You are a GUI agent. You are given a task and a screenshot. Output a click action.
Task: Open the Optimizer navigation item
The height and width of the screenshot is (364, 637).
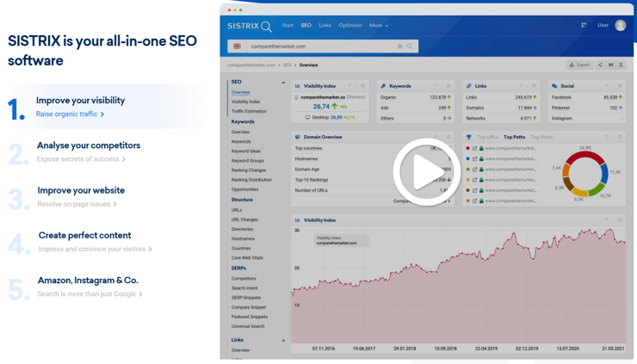[x=350, y=25]
